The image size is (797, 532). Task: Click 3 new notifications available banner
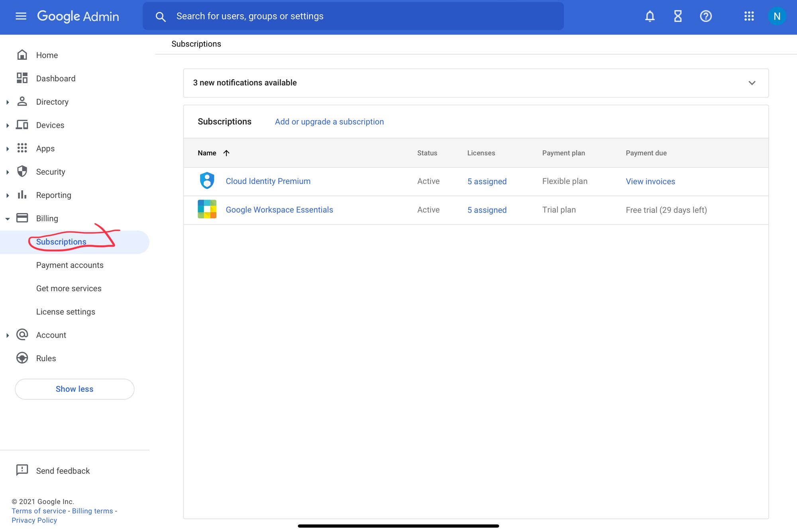click(x=476, y=83)
